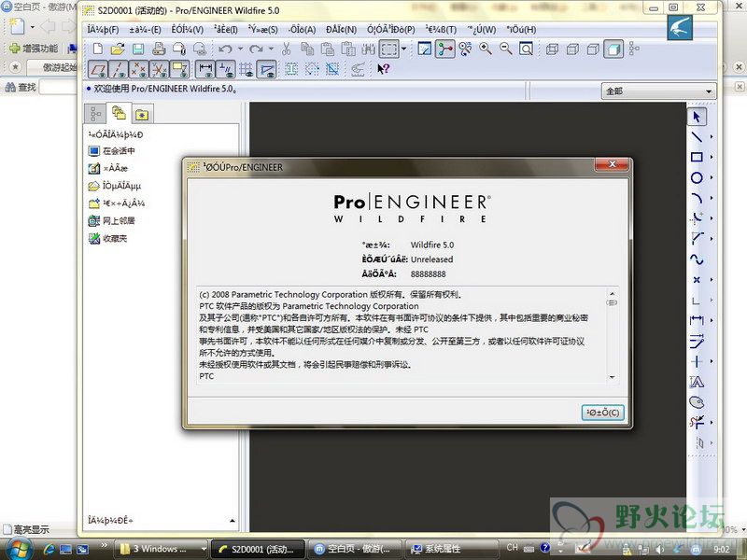
Task: Open the sketcher Palette tool
Action: pyautogui.click(x=697, y=402)
